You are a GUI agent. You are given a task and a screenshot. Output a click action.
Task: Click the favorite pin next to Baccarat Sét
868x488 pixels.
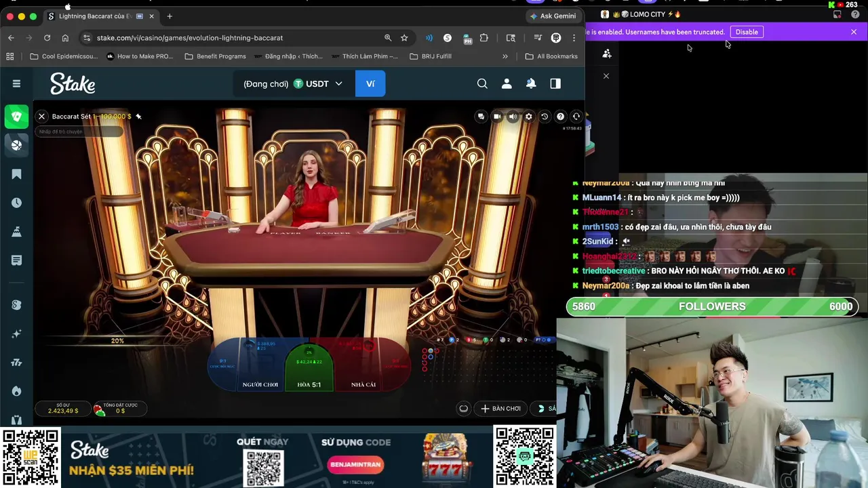pos(138,117)
